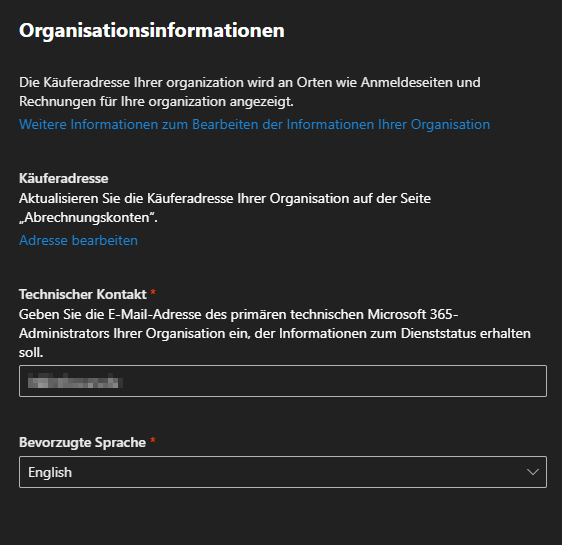Focus the Technischer Kontakt email field

click(283, 381)
